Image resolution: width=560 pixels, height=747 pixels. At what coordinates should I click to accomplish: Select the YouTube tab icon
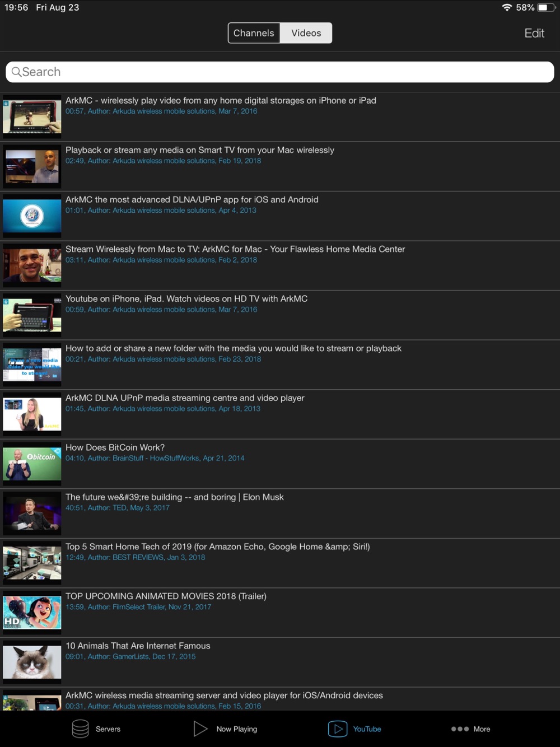(338, 729)
